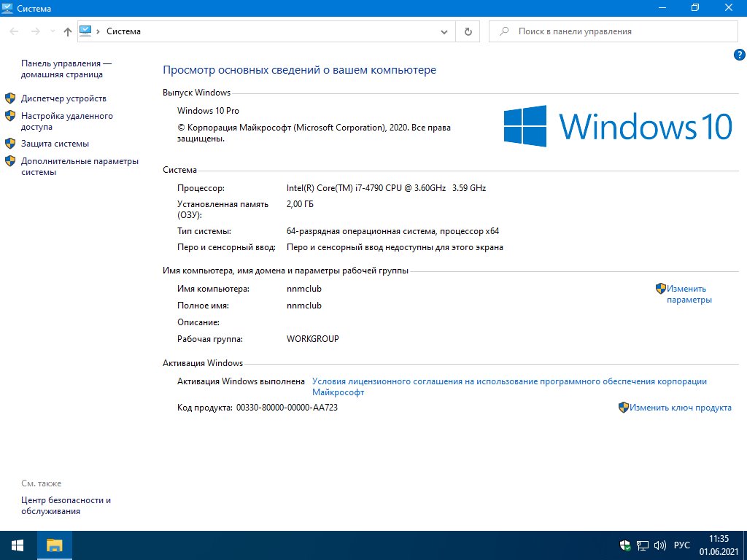Open Windows Security shield tray icon

625,545
